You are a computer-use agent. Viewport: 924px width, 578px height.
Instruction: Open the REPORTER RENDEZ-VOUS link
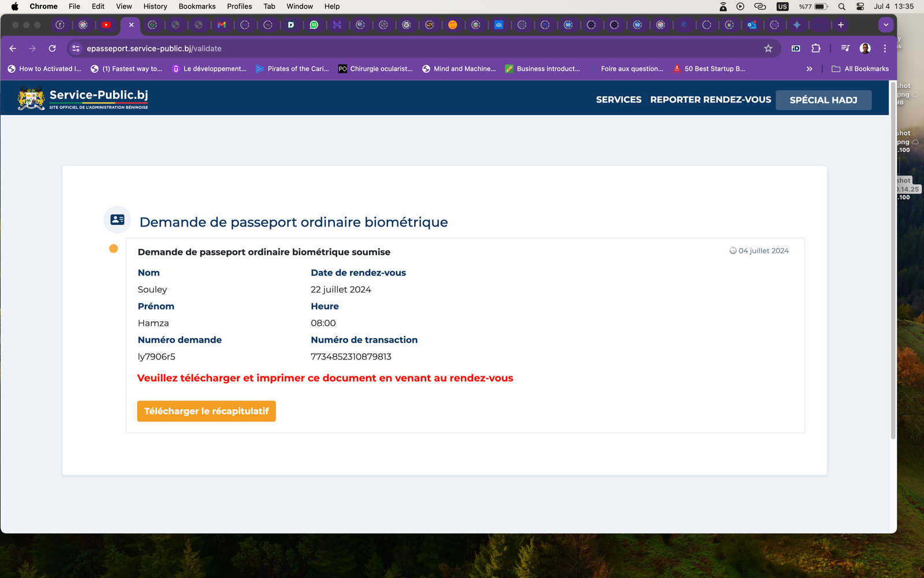[x=710, y=99]
